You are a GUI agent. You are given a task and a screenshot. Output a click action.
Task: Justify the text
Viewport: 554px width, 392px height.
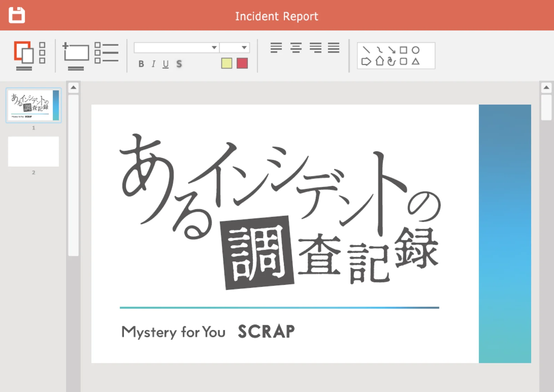[334, 47]
